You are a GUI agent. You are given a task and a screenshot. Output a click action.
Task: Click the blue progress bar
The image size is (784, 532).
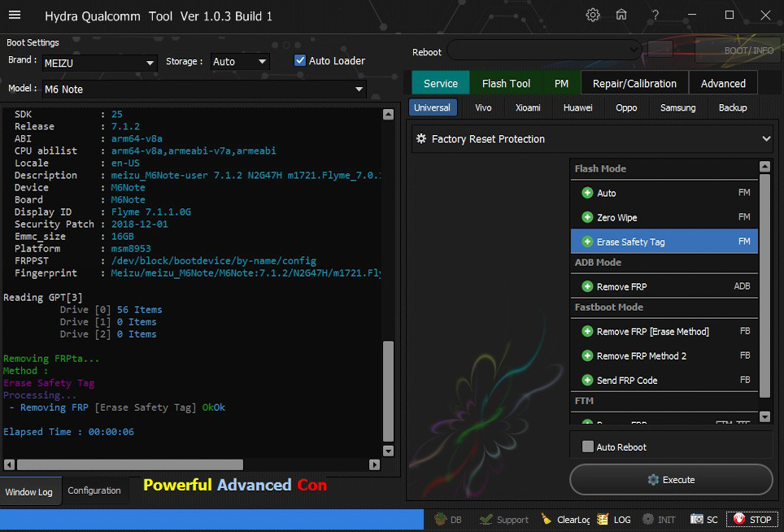click(211, 521)
